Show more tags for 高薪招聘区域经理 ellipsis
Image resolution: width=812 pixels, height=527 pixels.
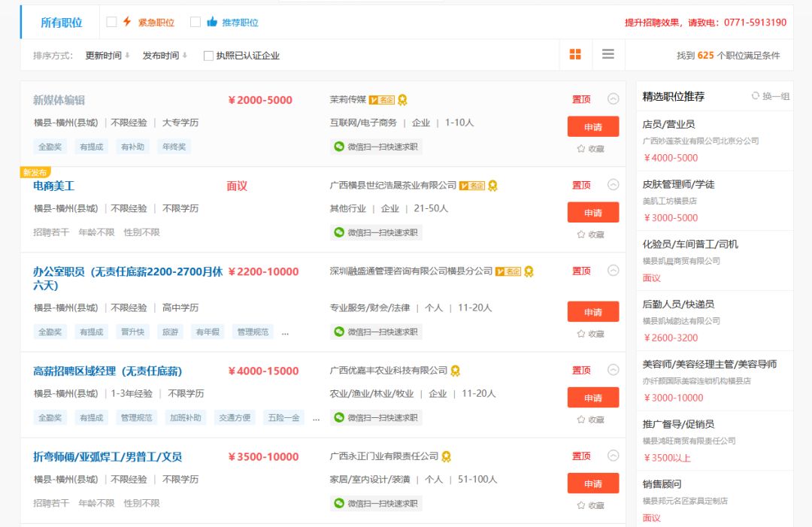coord(316,419)
